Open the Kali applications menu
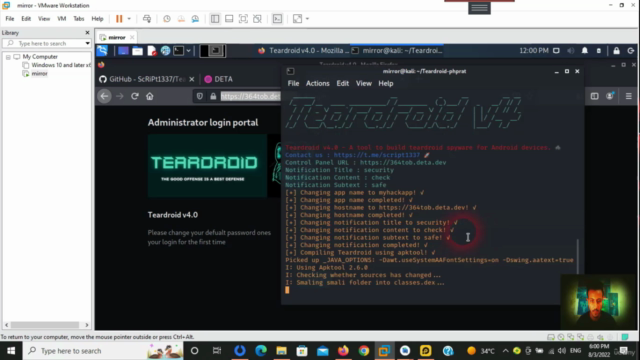The width and height of the screenshot is (640, 360). pyautogui.click(x=102, y=51)
